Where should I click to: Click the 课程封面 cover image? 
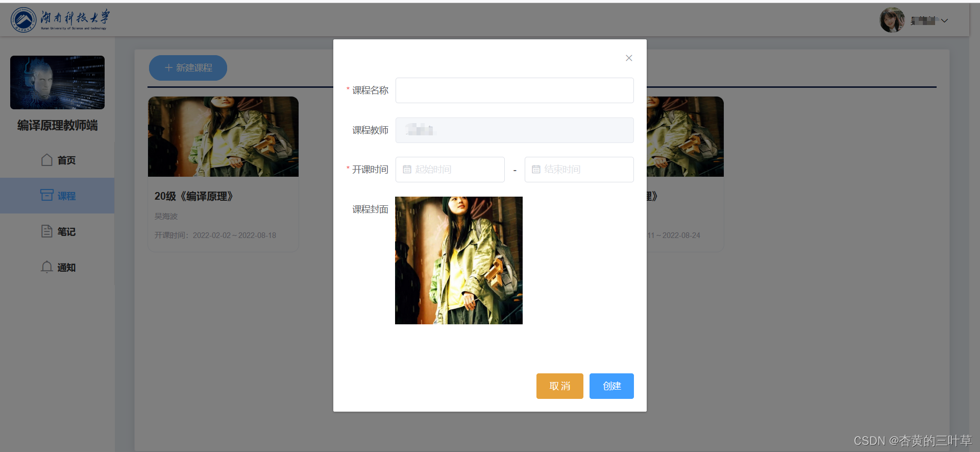coord(459,260)
